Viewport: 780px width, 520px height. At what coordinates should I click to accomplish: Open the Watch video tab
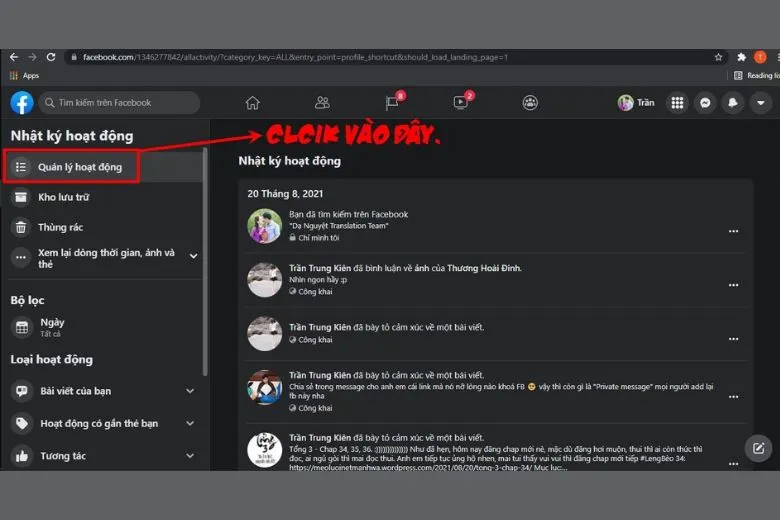(461, 103)
